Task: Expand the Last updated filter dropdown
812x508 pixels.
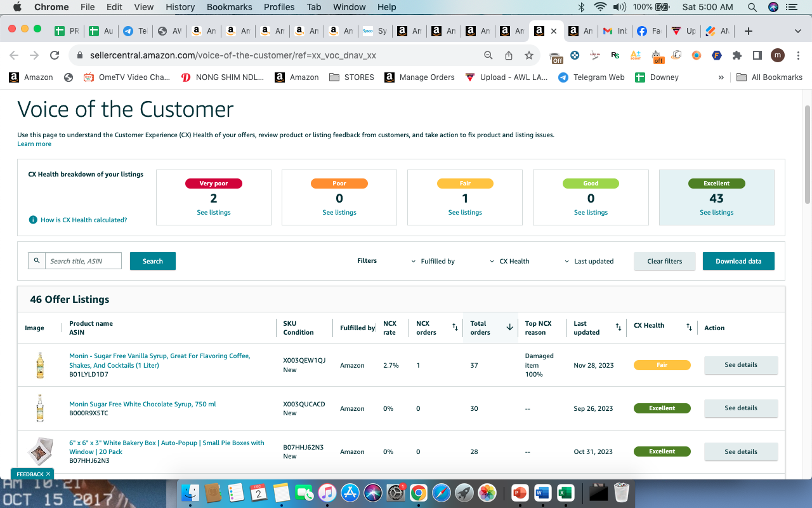Action: click(589, 261)
